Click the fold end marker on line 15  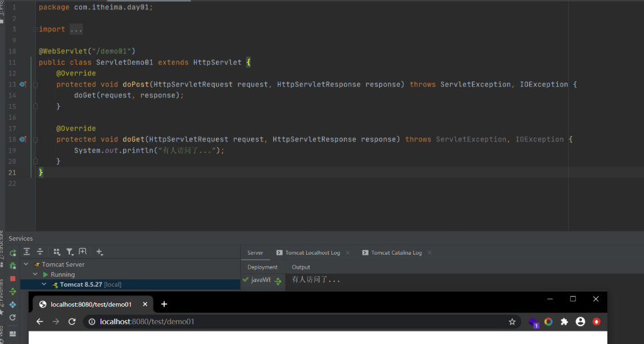click(x=35, y=106)
